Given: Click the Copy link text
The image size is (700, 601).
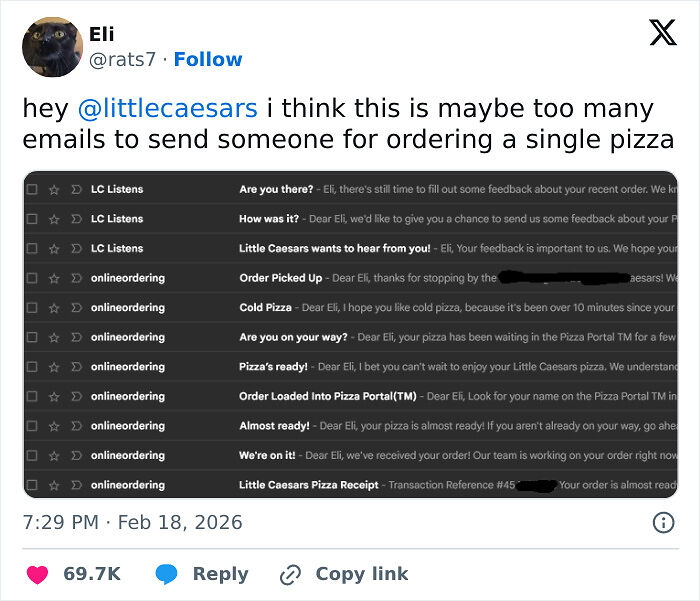Looking at the screenshot, I should (x=361, y=574).
